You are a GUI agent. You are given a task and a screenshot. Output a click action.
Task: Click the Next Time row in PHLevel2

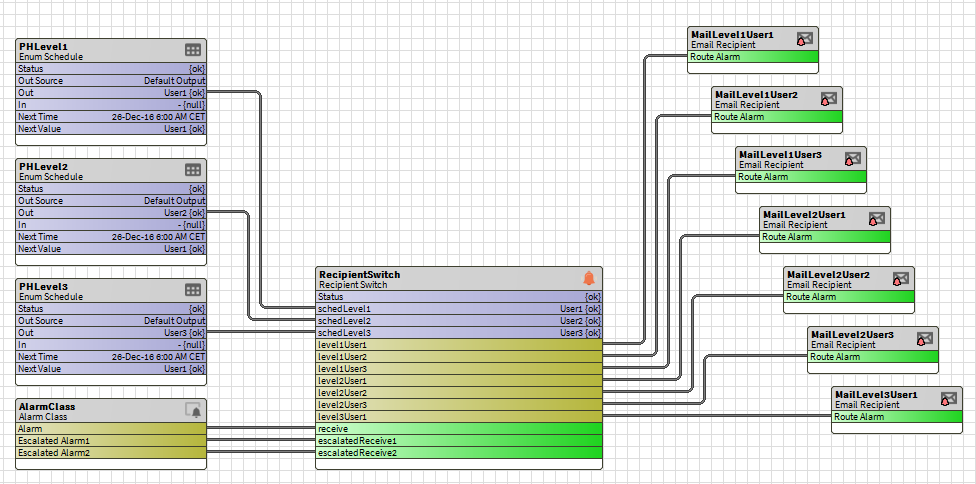coord(111,237)
